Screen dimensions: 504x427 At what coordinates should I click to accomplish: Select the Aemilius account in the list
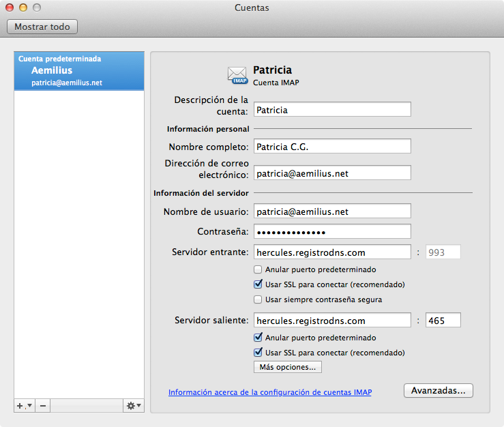[79, 71]
